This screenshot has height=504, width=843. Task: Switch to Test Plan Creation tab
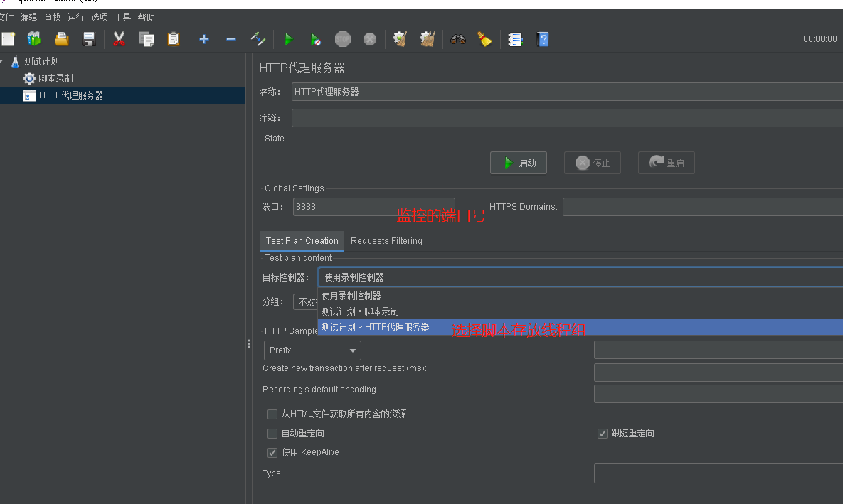pyautogui.click(x=302, y=241)
